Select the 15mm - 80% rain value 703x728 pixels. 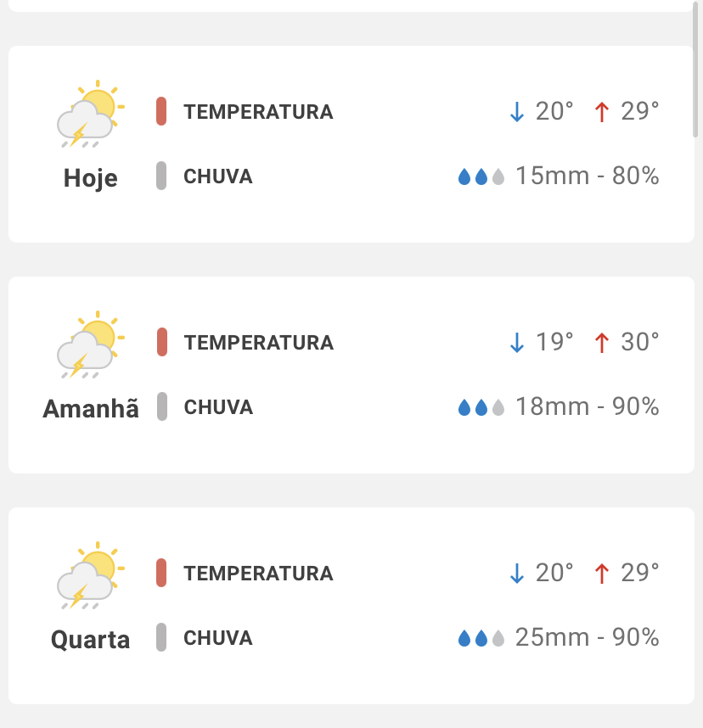click(587, 176)
